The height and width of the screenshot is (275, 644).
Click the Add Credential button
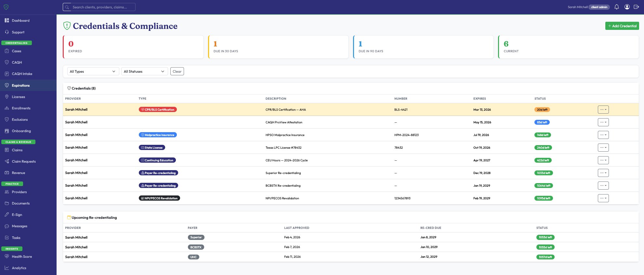pyautogui.click(x=622, y=26)
